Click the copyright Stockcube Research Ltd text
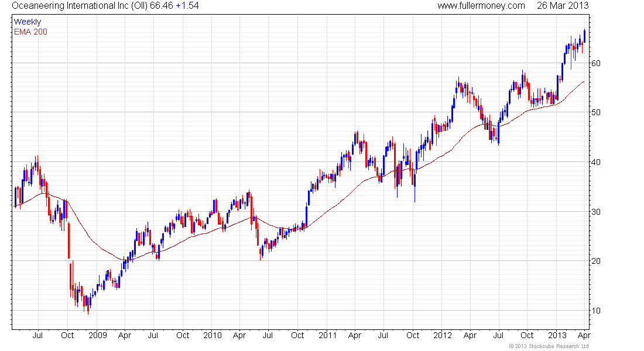Viewport: 644px width, 351px height. click(x=549, y=346)
